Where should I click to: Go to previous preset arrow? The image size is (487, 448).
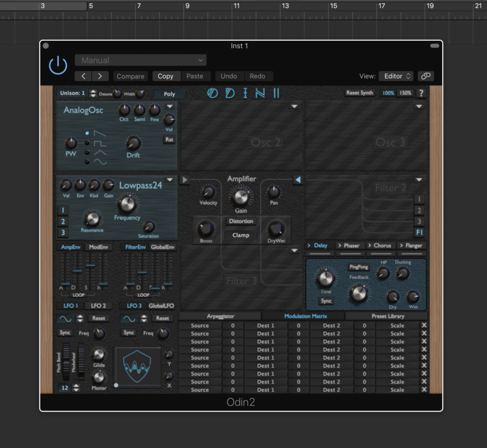tap(83, 76)
